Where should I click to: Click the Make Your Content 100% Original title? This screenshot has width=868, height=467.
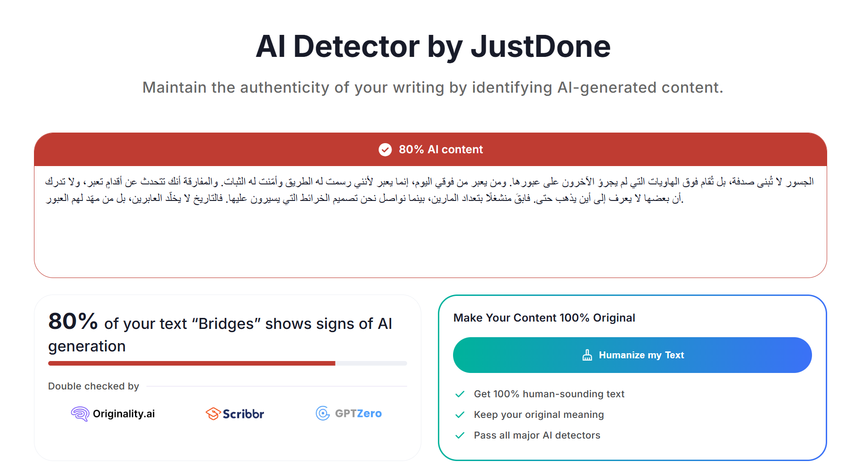[x=544, y=318]
